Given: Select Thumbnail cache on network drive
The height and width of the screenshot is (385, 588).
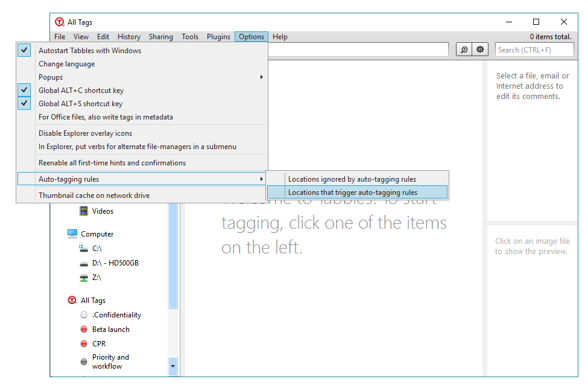Looking at the screenshot, I should pyautogui.click(x=142, y=196).
